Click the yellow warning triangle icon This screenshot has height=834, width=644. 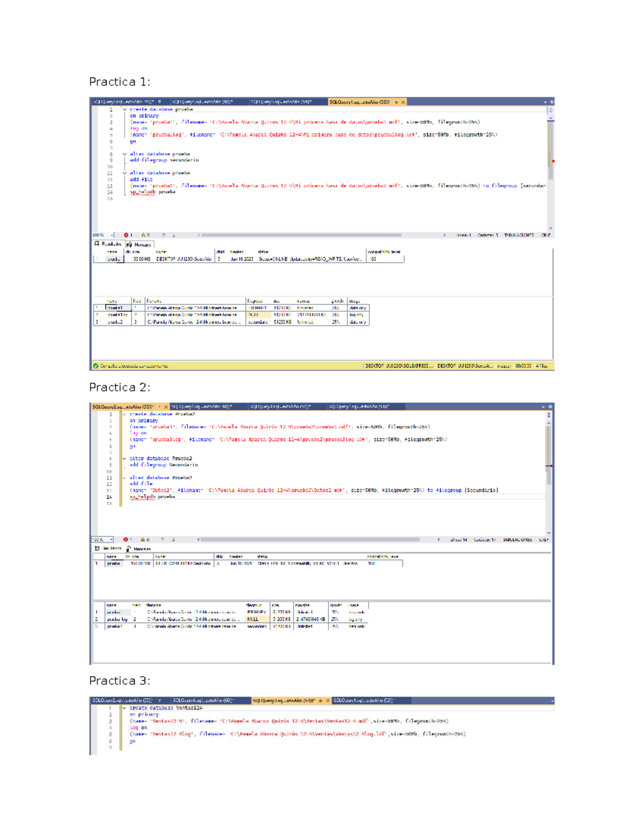tap(143, 235)
